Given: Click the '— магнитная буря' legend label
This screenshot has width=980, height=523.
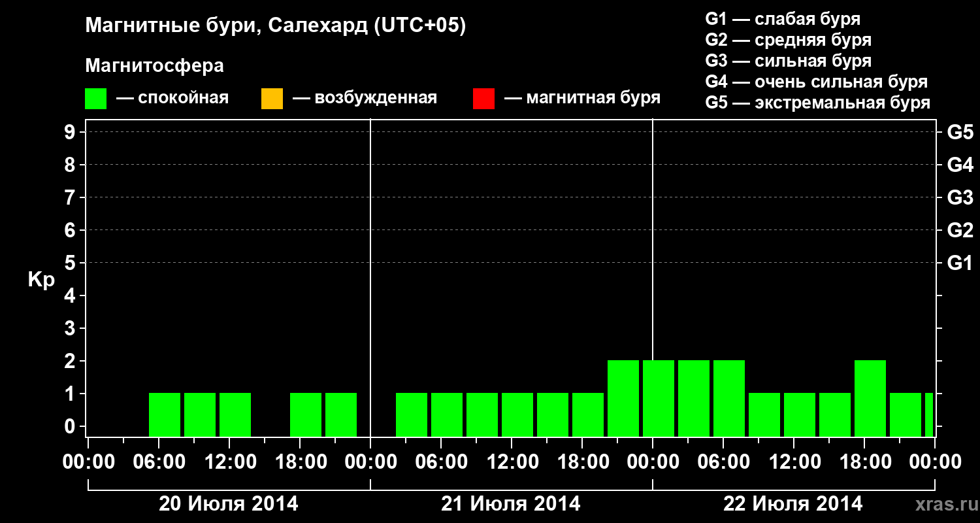Looking at the screenshot, I should (x=582, y=99).
